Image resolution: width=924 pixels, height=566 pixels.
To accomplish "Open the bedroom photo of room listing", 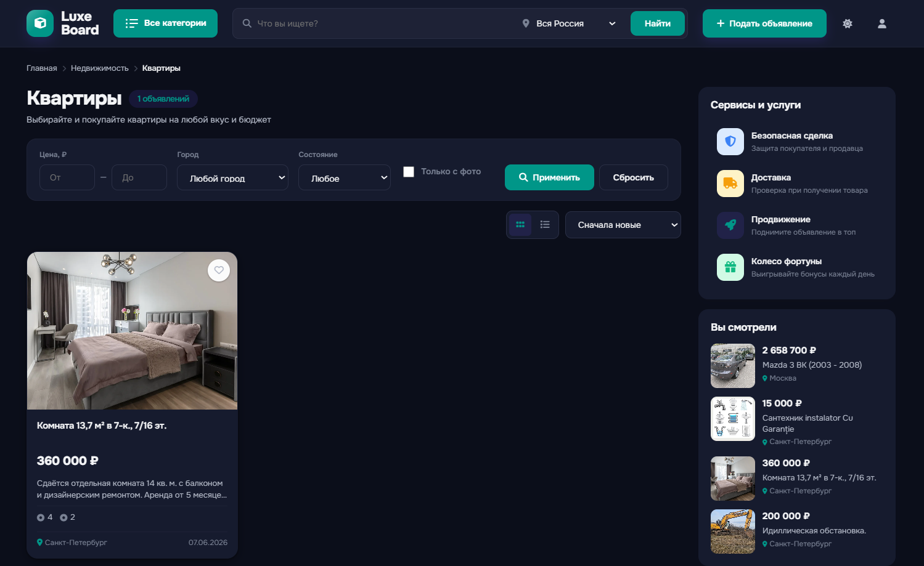I will (x=132, y=331).
